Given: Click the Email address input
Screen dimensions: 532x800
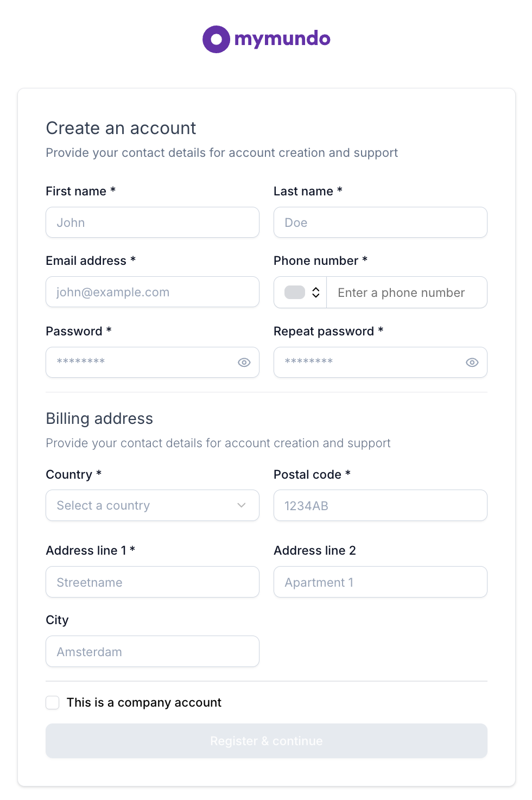Looking at the screenshot, I should click(x=152, y=292).
